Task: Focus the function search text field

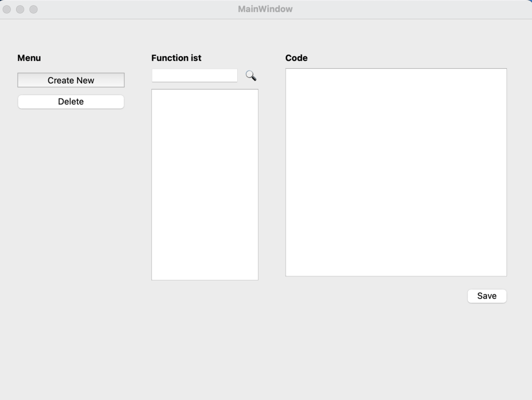Action: (x=194, y=76)
